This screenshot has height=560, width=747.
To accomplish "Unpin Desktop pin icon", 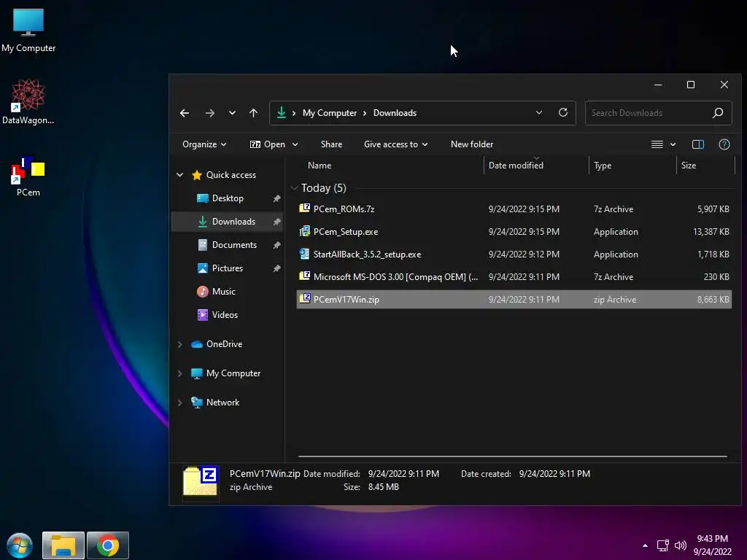I will (276, 198).
